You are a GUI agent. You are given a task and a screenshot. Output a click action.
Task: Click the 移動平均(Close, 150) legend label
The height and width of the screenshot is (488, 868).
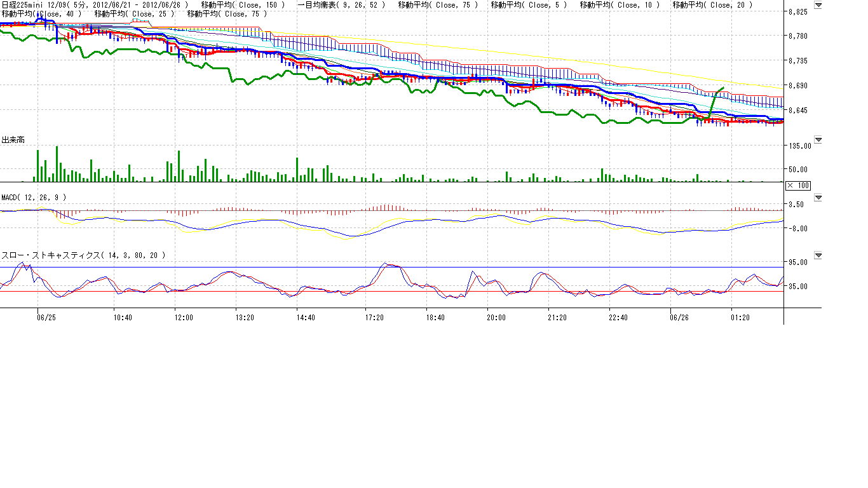244,5
